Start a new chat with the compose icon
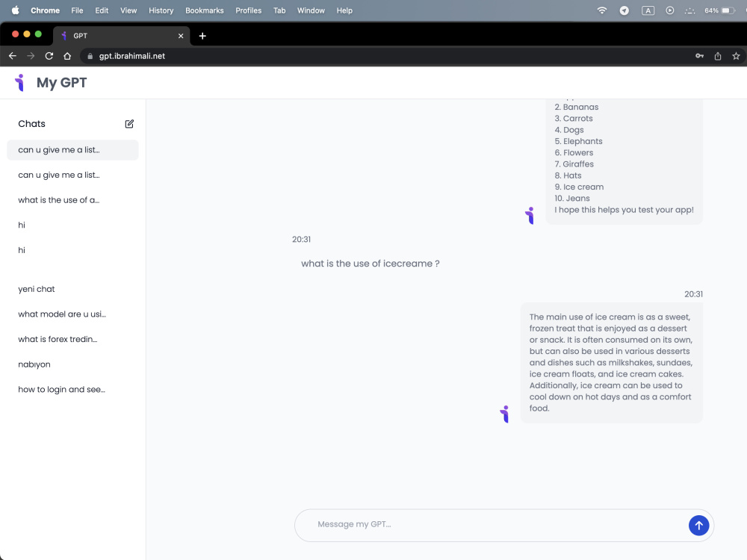Image resolution: width=747 pixels, height=560 pixels. point(128,123)
